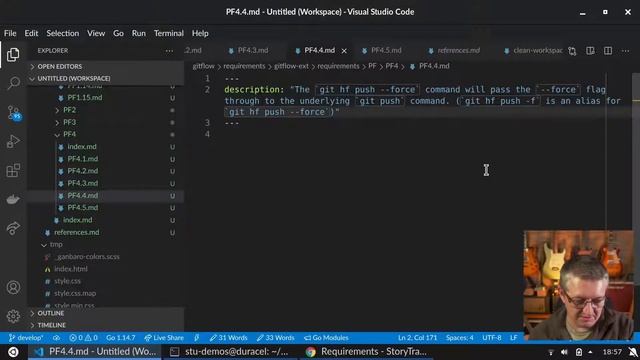Click the notification bell in system tray
640x360 pixels.
point(632,352)
